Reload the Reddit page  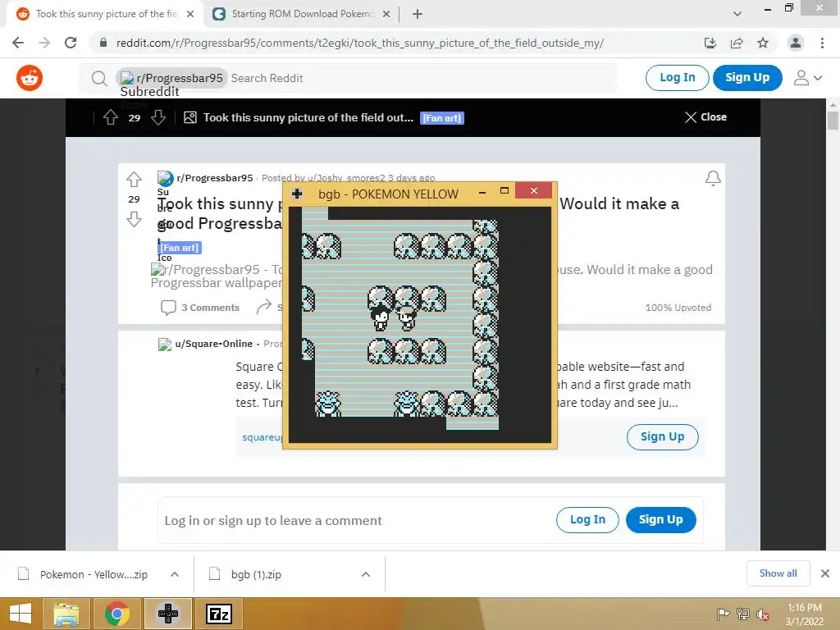pyautogui.click(x=71, y=43)
